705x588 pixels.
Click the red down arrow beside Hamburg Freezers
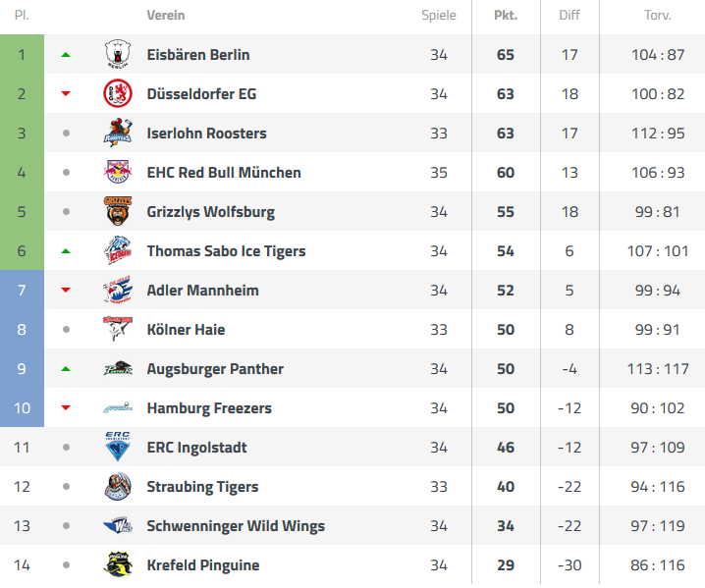pyautogui.click(x=66, y=407)
